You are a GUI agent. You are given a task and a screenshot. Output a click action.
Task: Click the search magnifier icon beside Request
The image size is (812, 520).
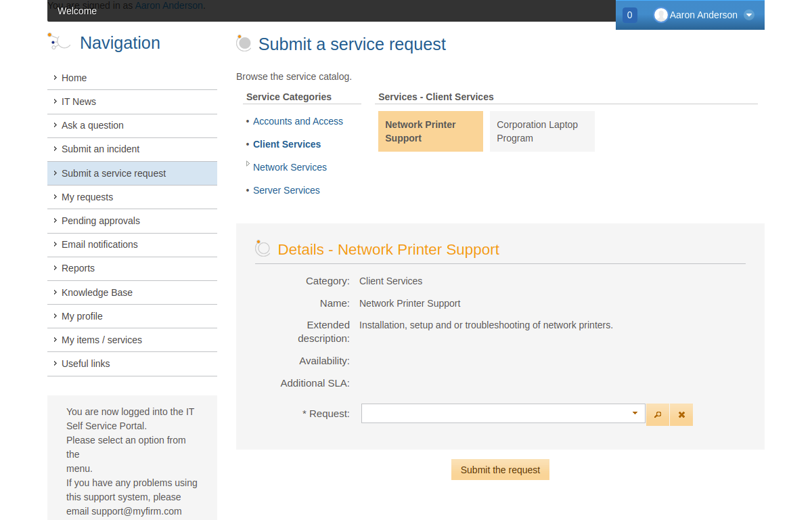(x=658, y=414)
